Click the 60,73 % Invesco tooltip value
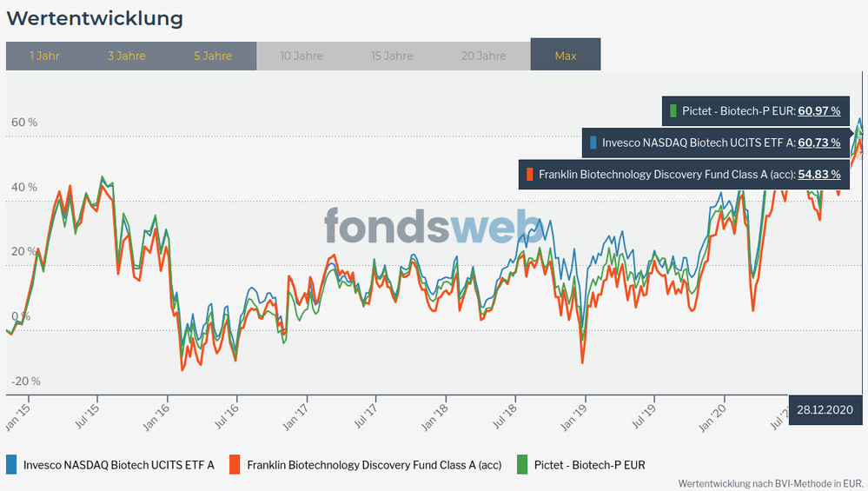868x491 pixels. click(x=818, y=143)
